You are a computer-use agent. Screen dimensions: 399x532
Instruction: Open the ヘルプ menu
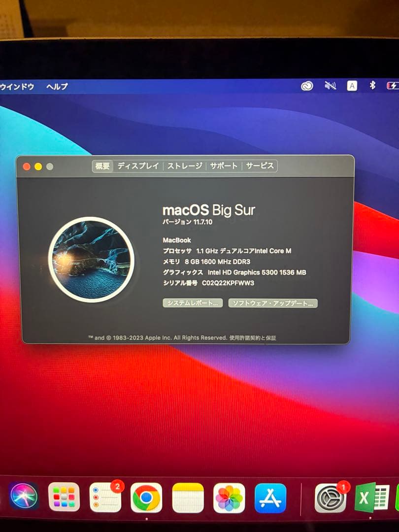pos(58,87)
